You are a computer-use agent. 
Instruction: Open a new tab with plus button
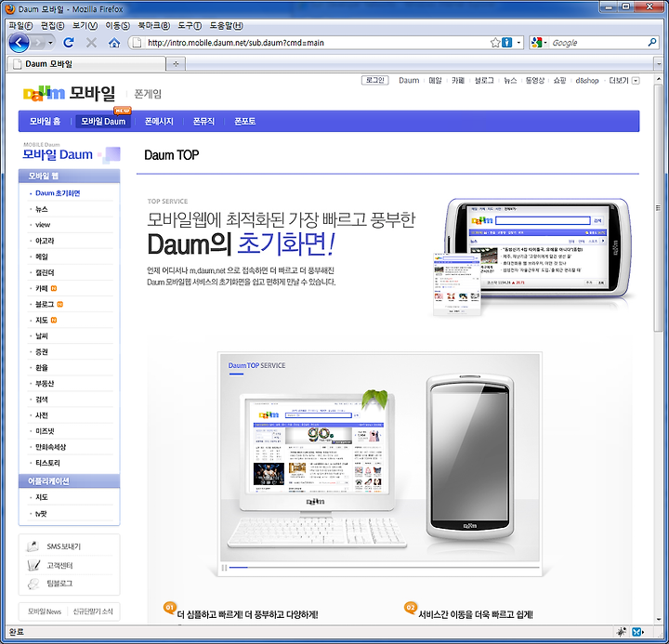point(176,64)
